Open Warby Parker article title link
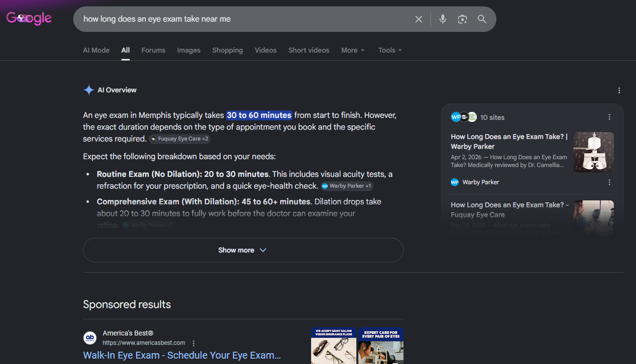636x364 pixels. pyautogui.click(x=509, y=141)
